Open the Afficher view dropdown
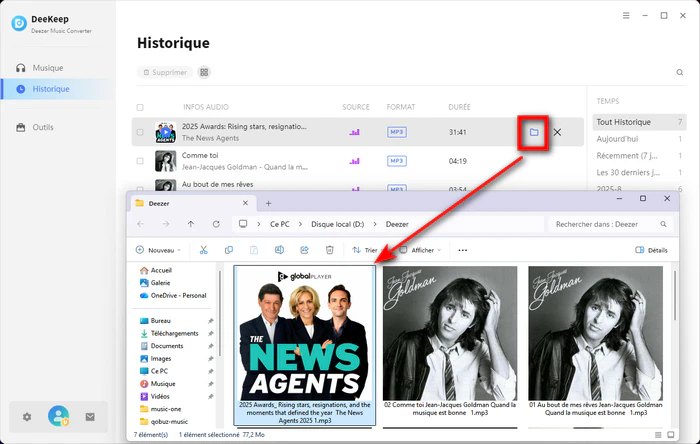The width and height of the screenshot is (700, 444). click(421, 250)
